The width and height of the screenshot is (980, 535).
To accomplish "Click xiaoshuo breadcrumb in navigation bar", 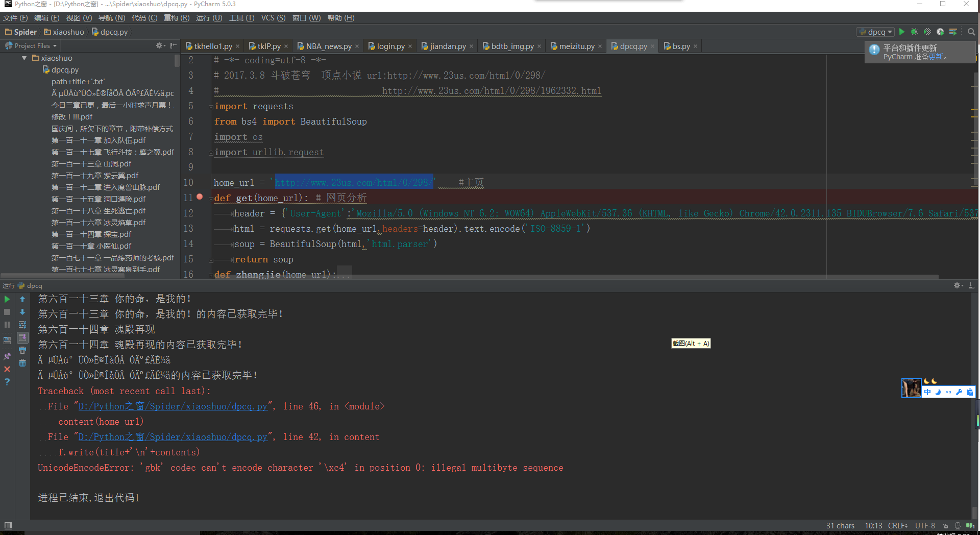I will click(x=64, y=32).
